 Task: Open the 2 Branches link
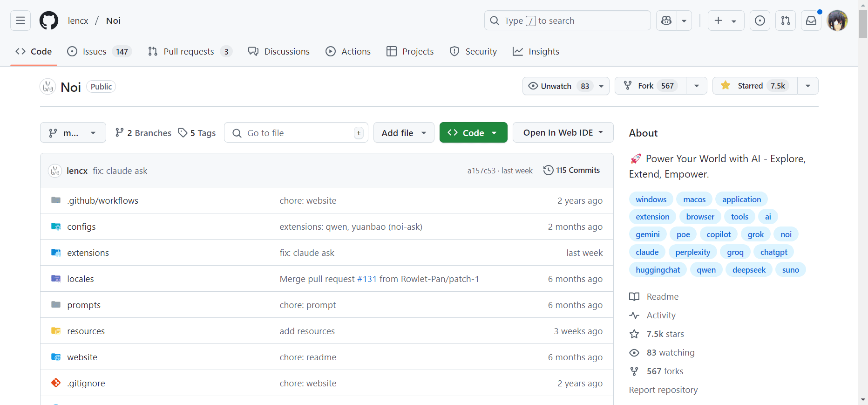click(143, 133)
